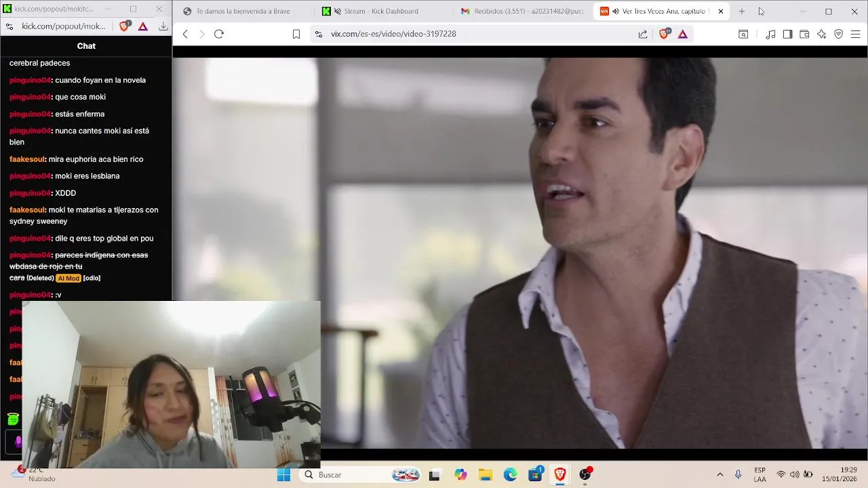
Task: Open Brave Rewards icon in Kick popout window
Action: coord(143,26)
